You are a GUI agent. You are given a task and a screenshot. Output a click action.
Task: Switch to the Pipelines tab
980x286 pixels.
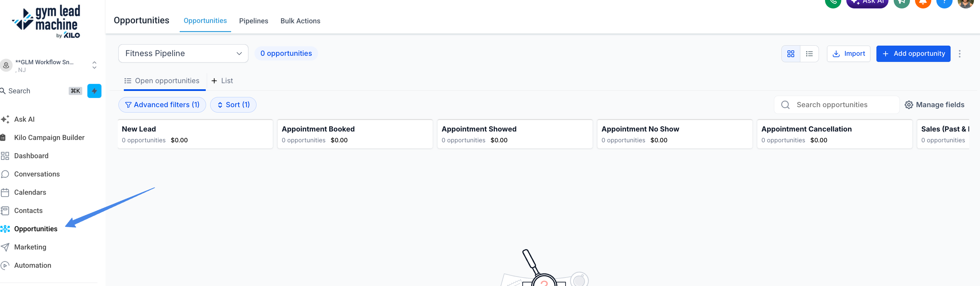click(x=253, y=21)
